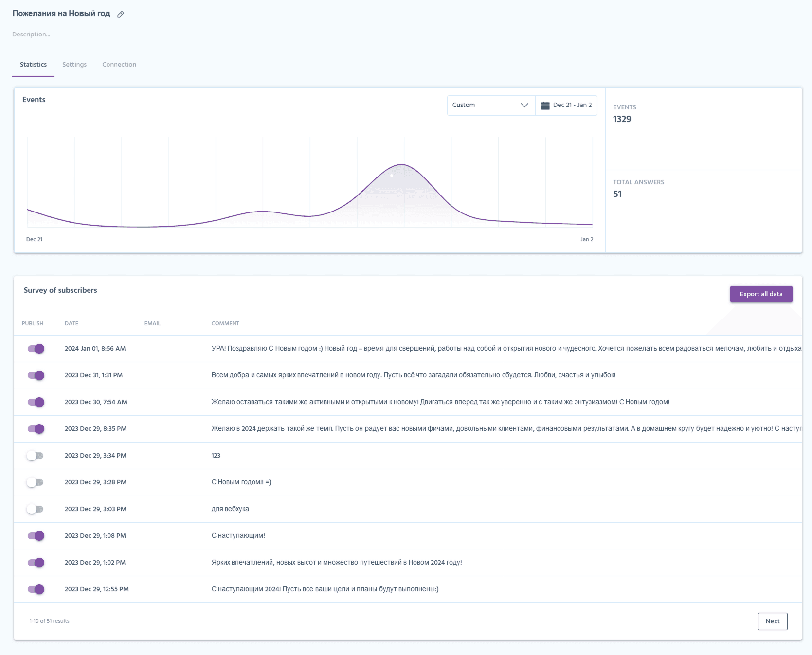Toggle publish for 2023 Dec 29, 12:55 PM
The height and width of the screenshot is (655, 812).
tap(36, 589)
